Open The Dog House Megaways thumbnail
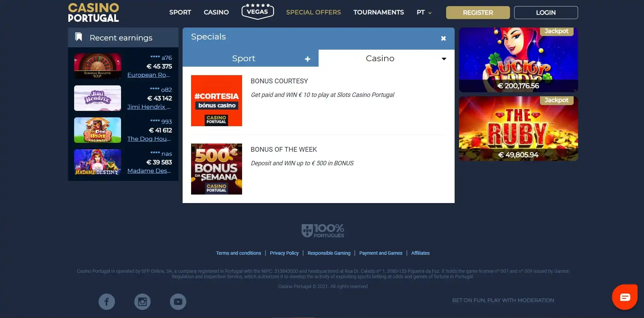This screenshot has height=318, width=644. coord(98,130)
